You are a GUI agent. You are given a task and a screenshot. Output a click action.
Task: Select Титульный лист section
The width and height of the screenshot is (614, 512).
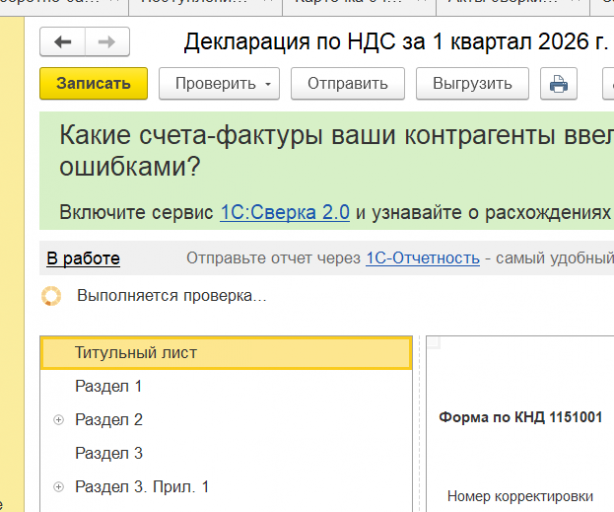point(226,353)
